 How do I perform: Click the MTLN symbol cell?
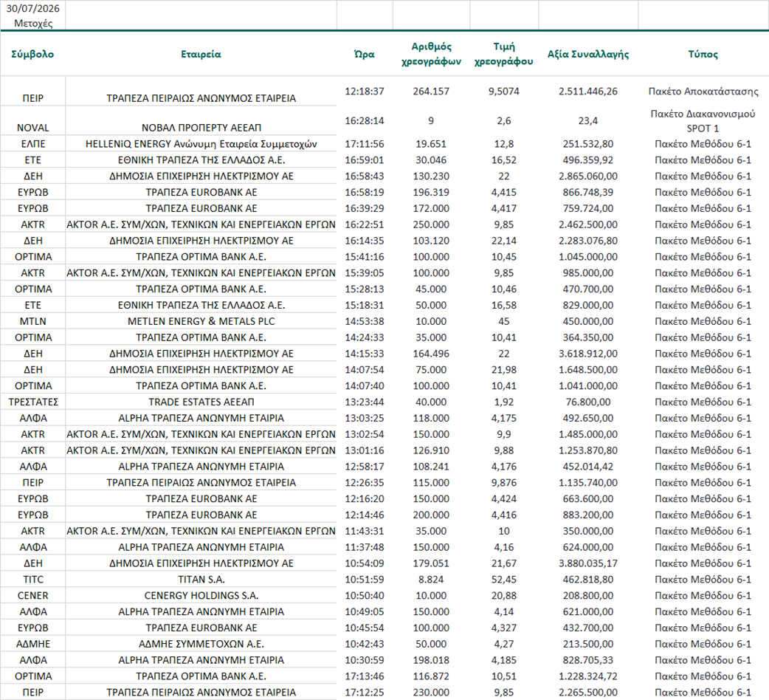point(33,321)
